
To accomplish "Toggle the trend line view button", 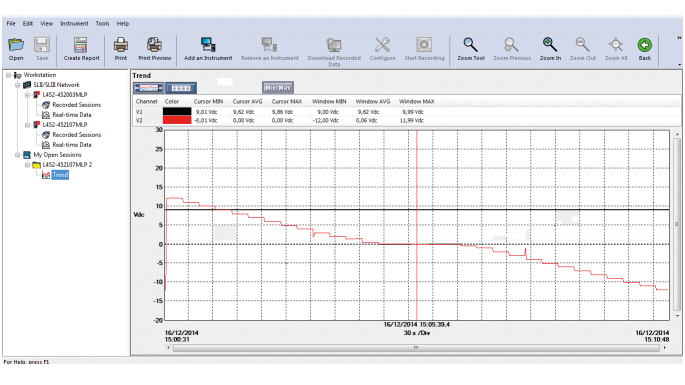I will pyautogui.click(x=149, y=88).
